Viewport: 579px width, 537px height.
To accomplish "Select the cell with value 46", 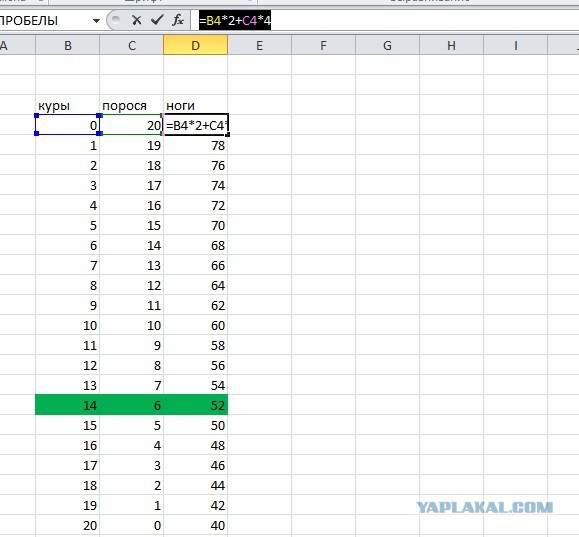I will coord(196,465).
